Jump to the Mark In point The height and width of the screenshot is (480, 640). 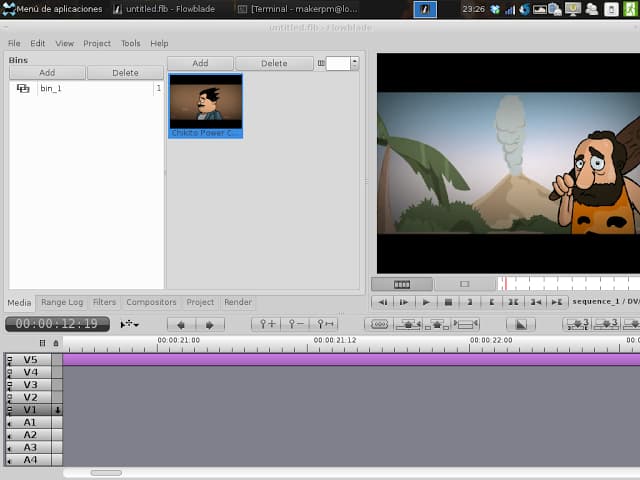pyautogui.click(x=535, y=302)
